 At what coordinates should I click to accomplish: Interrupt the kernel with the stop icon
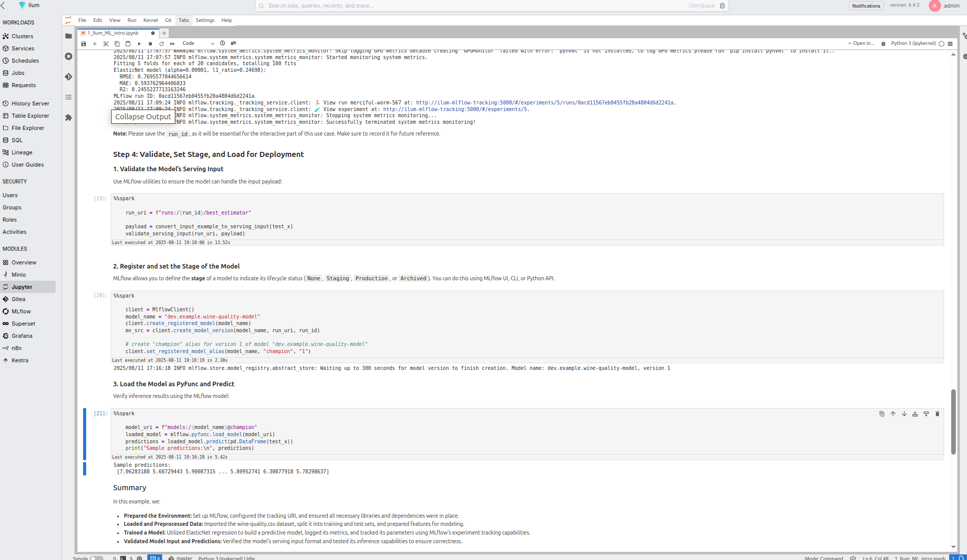point(150,44)
